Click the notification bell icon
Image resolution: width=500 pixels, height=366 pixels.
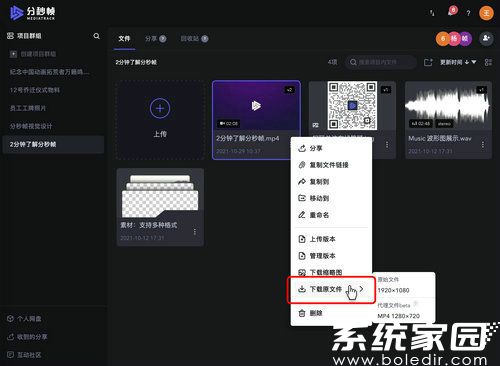click(451, 13)
